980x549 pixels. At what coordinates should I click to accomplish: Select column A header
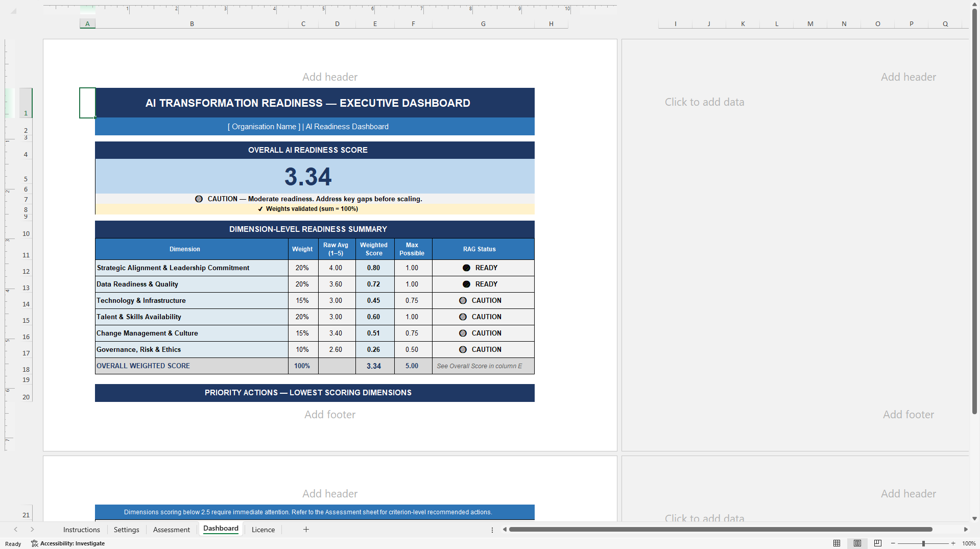tap(87, 23)
